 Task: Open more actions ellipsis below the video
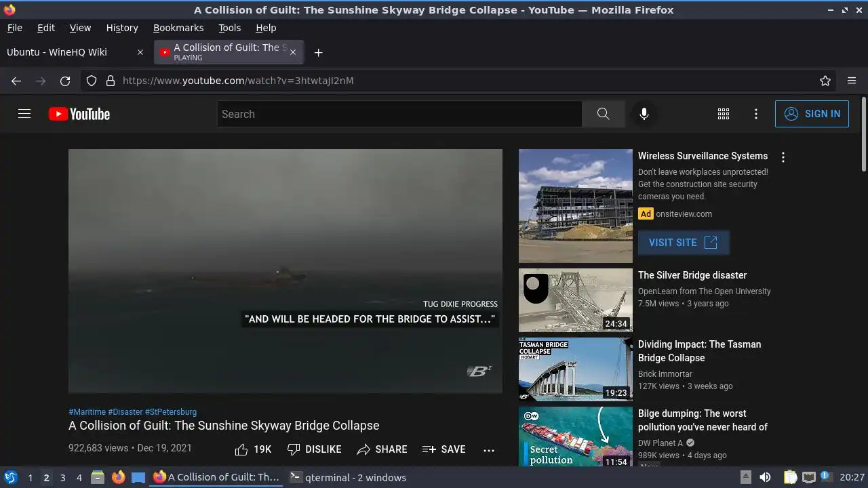click(489, 449)
